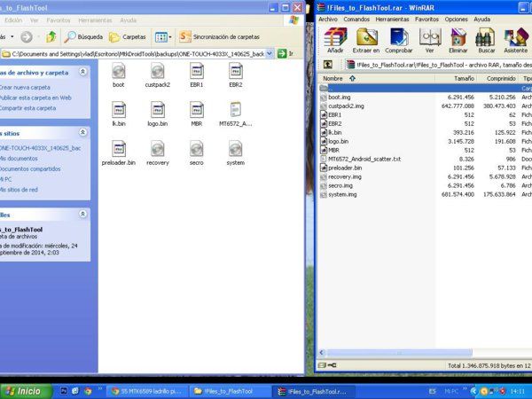Select logo.bin file icon in Explorer

[158, 114]
